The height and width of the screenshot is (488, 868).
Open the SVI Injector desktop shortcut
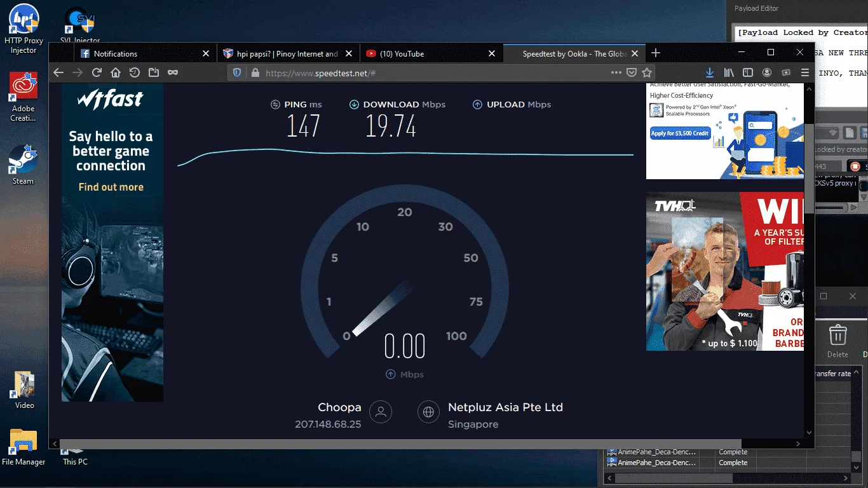80,25
